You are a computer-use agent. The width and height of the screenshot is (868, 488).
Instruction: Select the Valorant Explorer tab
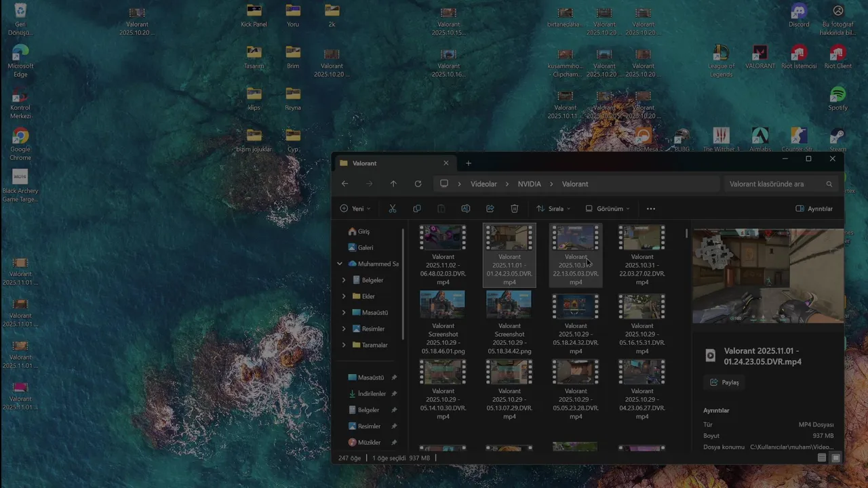pos(393,163)
